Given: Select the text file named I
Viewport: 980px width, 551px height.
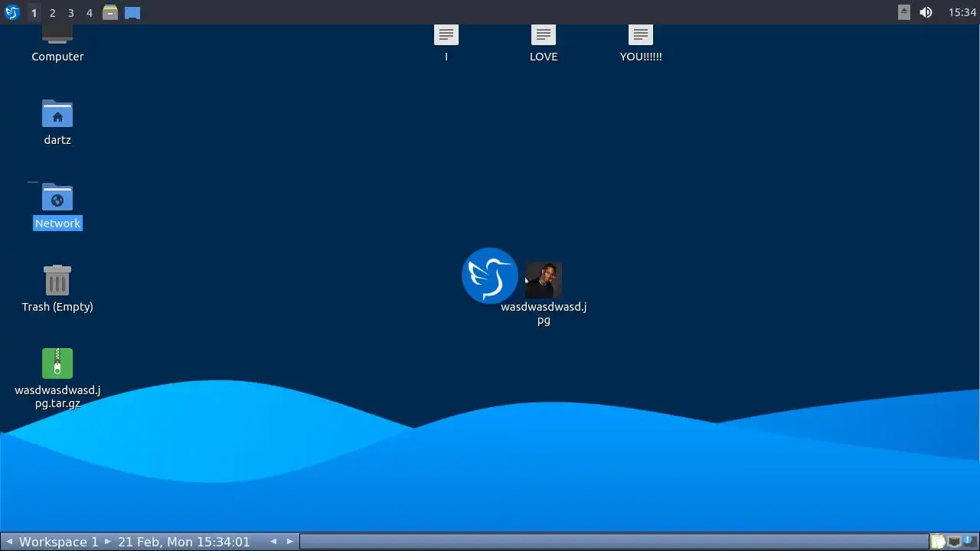Looking at the screenshot, I should [x=446, y=34].
